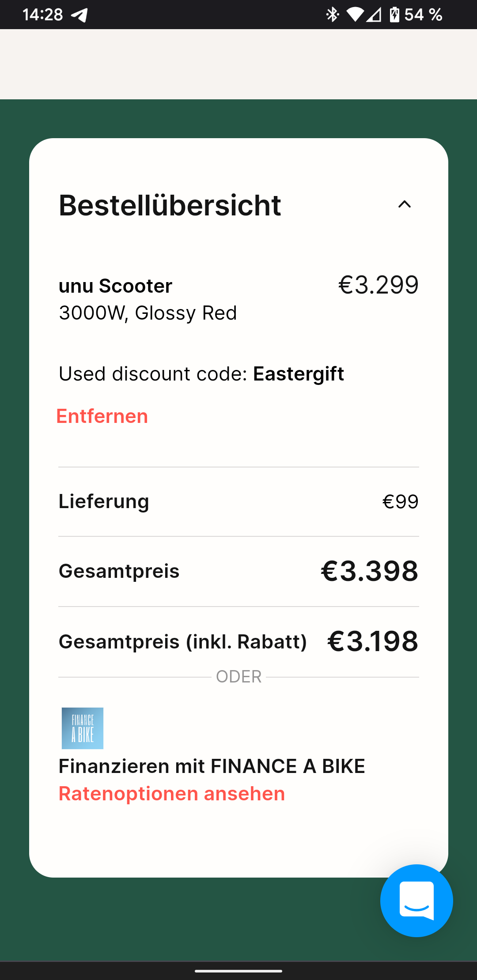Tap the €3.398 Gesamtpreis amount
Viewport: 477px width, 980px height.
369,571
